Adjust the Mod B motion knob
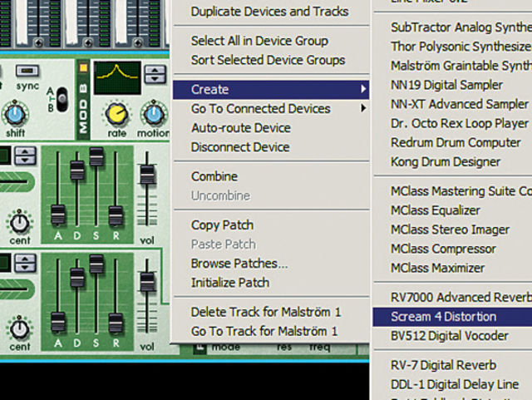 [x=154, y=114]
